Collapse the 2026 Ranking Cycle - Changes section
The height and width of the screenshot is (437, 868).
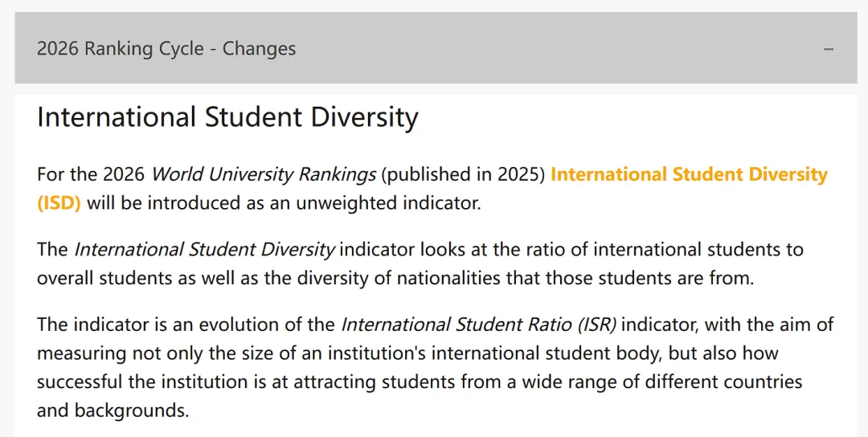pos(436,48)
